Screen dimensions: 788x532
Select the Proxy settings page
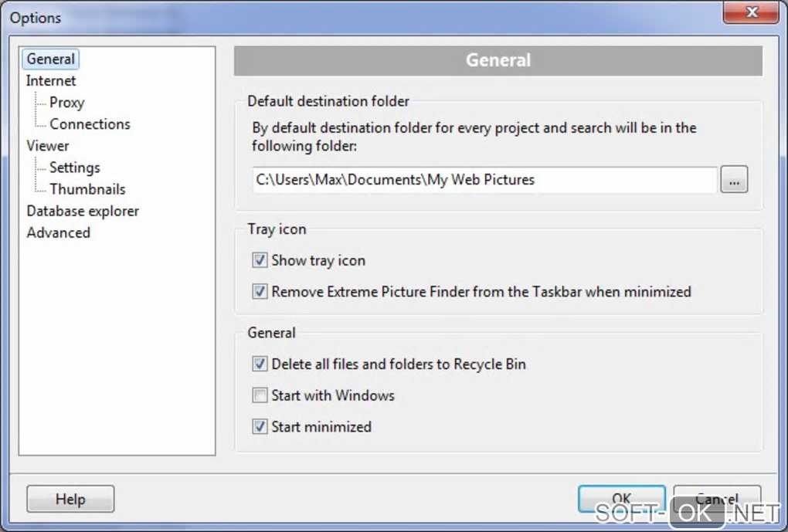tap(66, 103)
